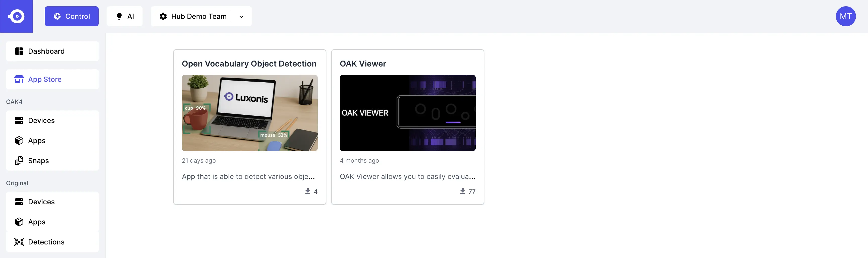Open the Open Vocabulary Object Detection title
Viewport: 868px width, 258px height.
tap(249, 64)
